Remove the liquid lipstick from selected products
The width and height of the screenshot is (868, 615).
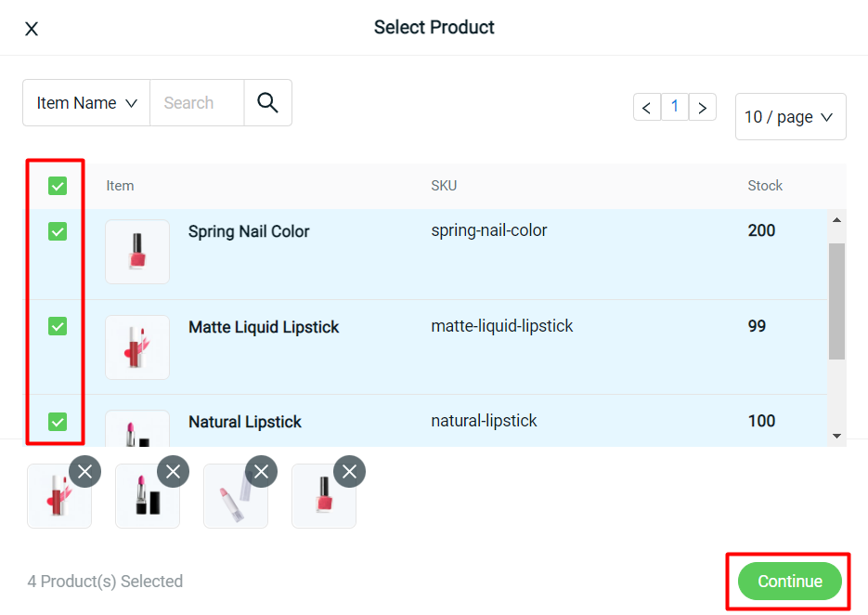click(x=84, y=472)
